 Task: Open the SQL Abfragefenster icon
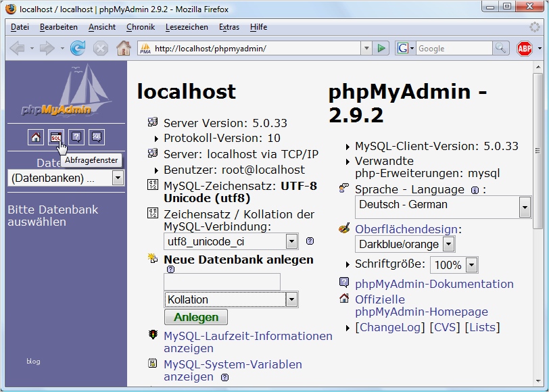point(56,137)
